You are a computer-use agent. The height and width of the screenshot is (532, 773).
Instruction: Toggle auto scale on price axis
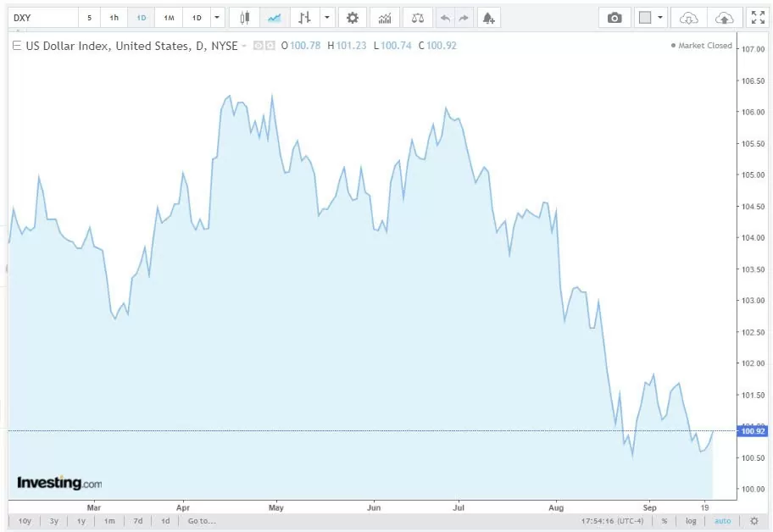(x=721, y=521)
